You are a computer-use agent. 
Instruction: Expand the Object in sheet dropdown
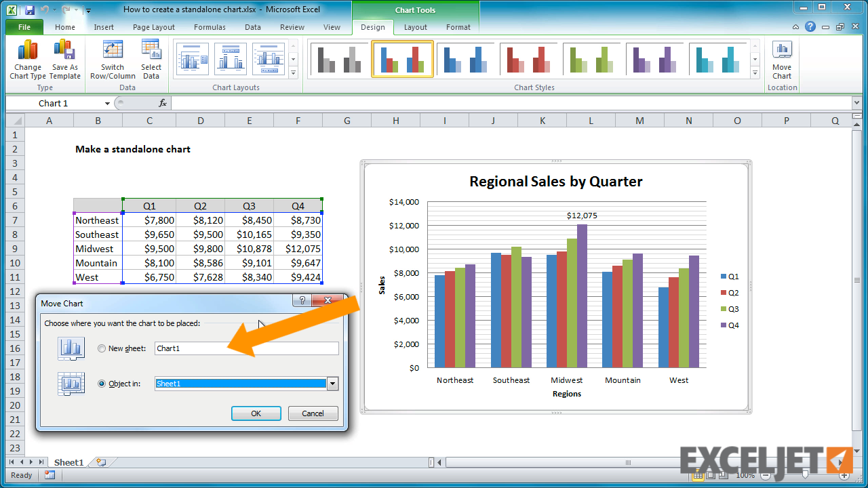coord(332,384)
